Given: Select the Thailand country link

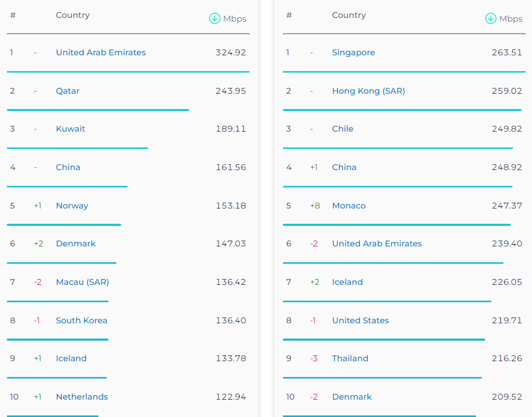Looking at the screenshot, I should coord(350,359).
